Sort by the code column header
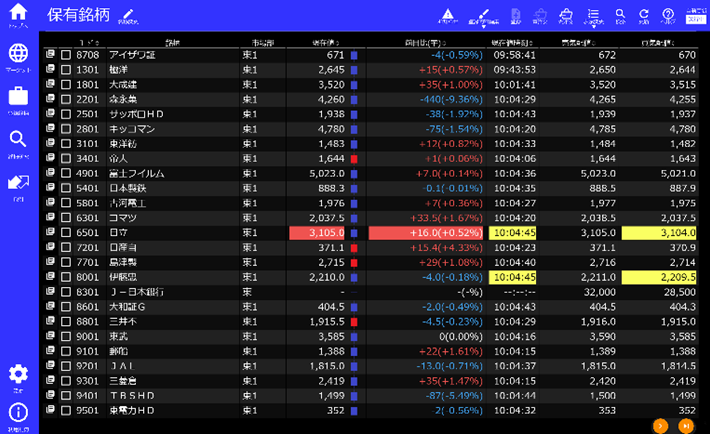This screenshot has height=434, width=710. click(x=89, y=43)
